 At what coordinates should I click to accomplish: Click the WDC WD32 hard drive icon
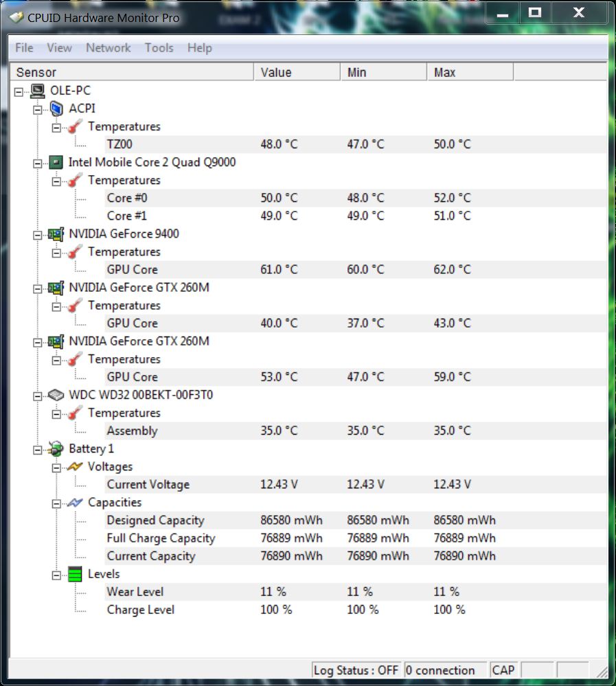(56, 395)
